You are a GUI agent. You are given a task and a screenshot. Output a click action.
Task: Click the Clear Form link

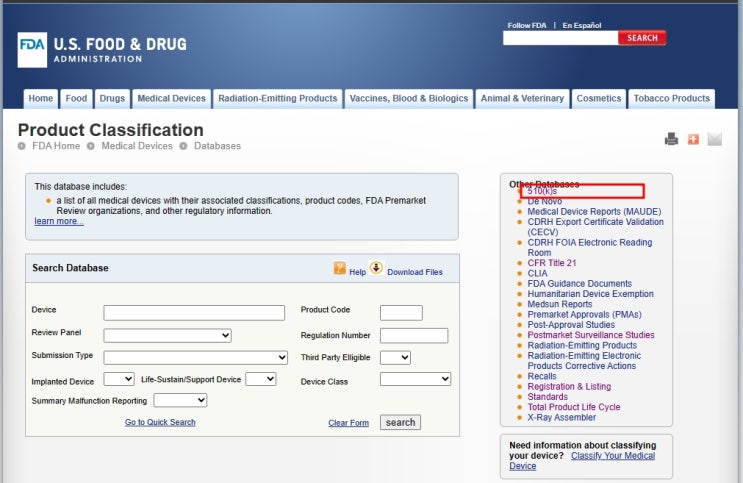click(x=348, y=423)
